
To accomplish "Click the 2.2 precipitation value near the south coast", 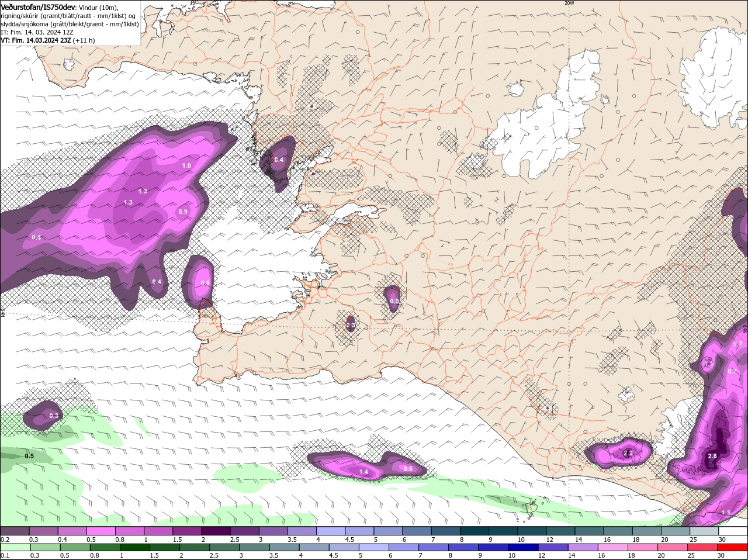I will click(628, 454).
